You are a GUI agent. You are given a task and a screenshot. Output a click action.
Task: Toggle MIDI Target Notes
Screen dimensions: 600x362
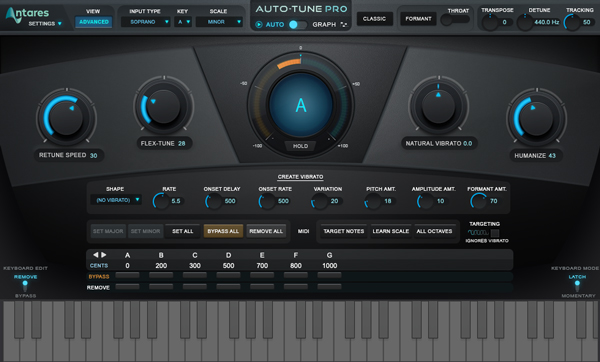tap(344, 231)
